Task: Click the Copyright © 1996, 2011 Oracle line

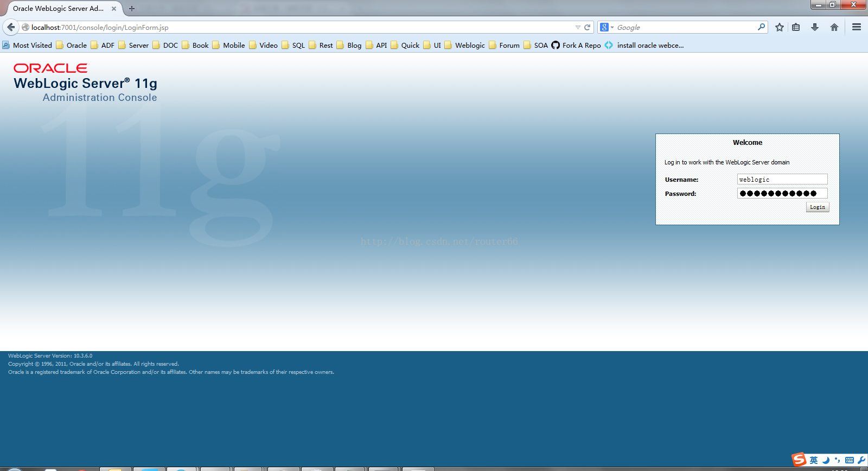Action: (x=93, y=364)
